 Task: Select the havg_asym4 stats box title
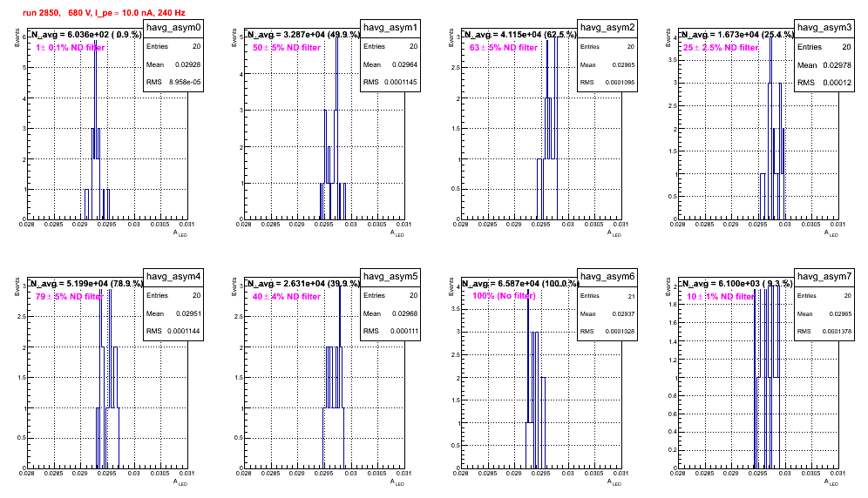tap(173, 277)
